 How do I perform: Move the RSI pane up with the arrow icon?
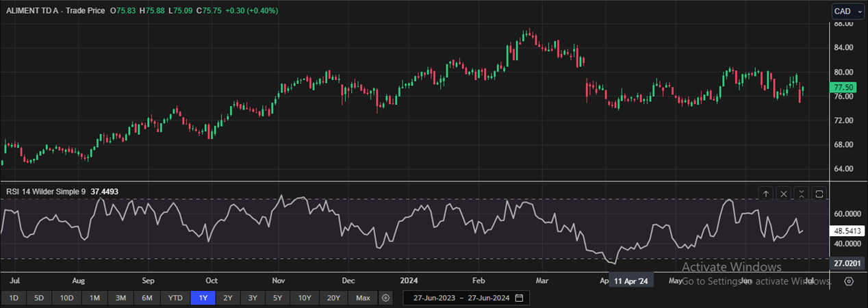[x=767, y=194]
